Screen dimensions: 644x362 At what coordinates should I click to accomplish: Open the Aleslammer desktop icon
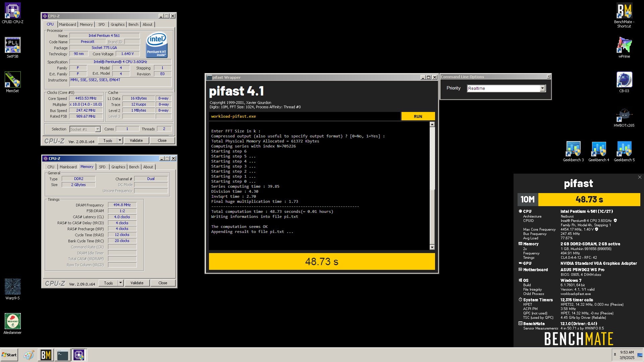tap(12, 324)
